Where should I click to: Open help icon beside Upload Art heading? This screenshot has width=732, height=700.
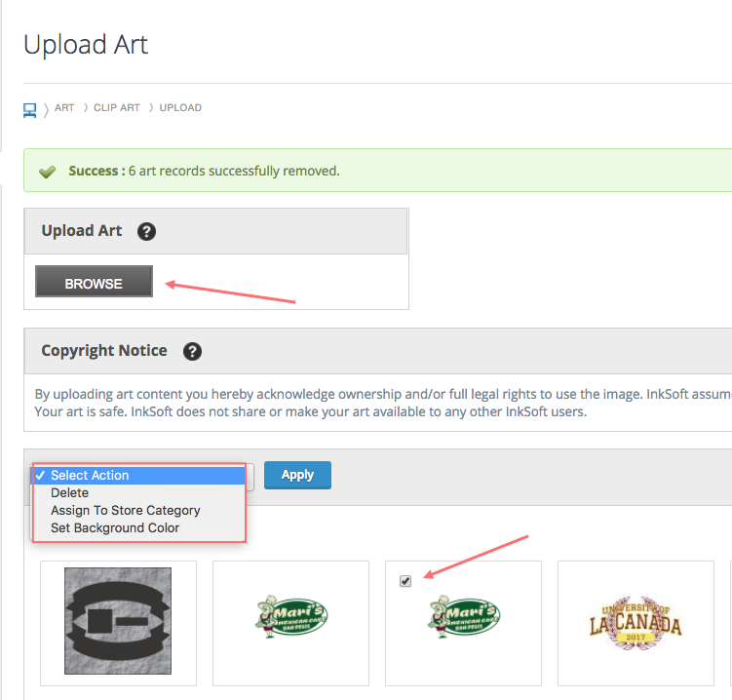tap(146, 231)
